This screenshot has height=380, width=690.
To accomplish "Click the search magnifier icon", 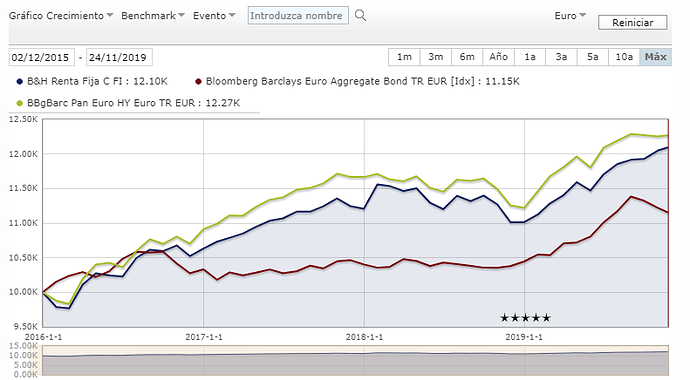I will [x=360, y=16].
